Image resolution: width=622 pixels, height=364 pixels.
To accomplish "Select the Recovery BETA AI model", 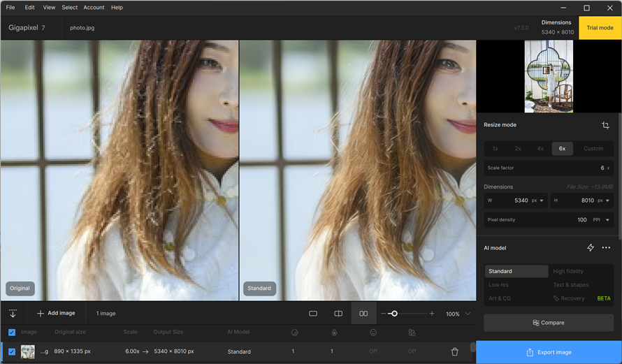I will click(x=581, y=298).
